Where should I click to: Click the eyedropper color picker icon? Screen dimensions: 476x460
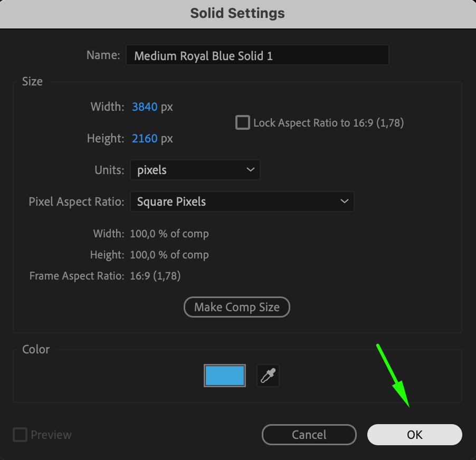pos(268,376)
